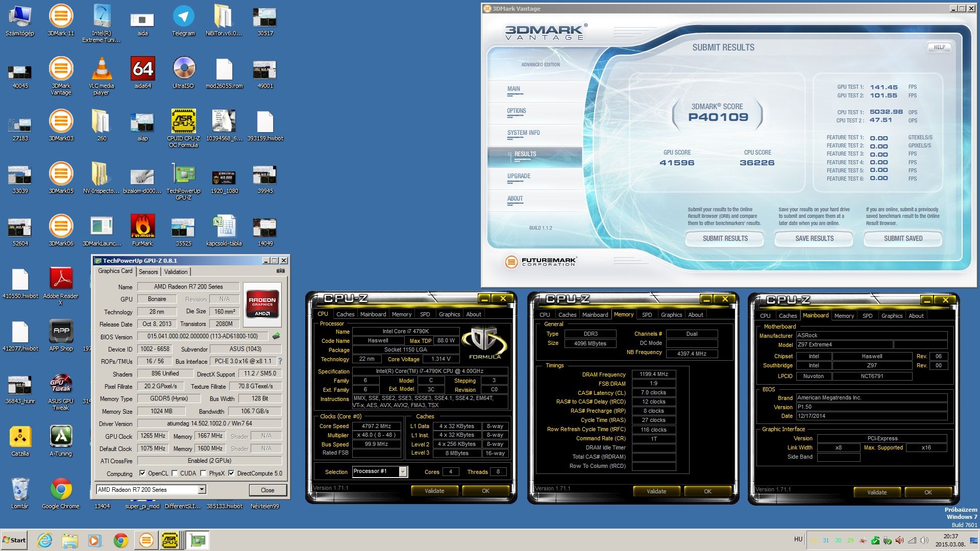Viewport: 980px width, 551px height.
Task: Launch the TechPowerUp GPU-Z desktop icon
Action: 183,181
